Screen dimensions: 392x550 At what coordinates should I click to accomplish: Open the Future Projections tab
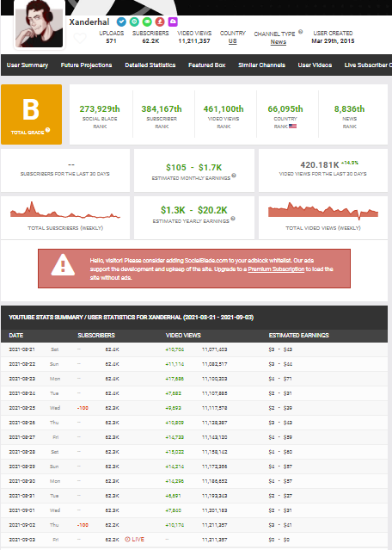pyautogui.click(x=86, y=65)
